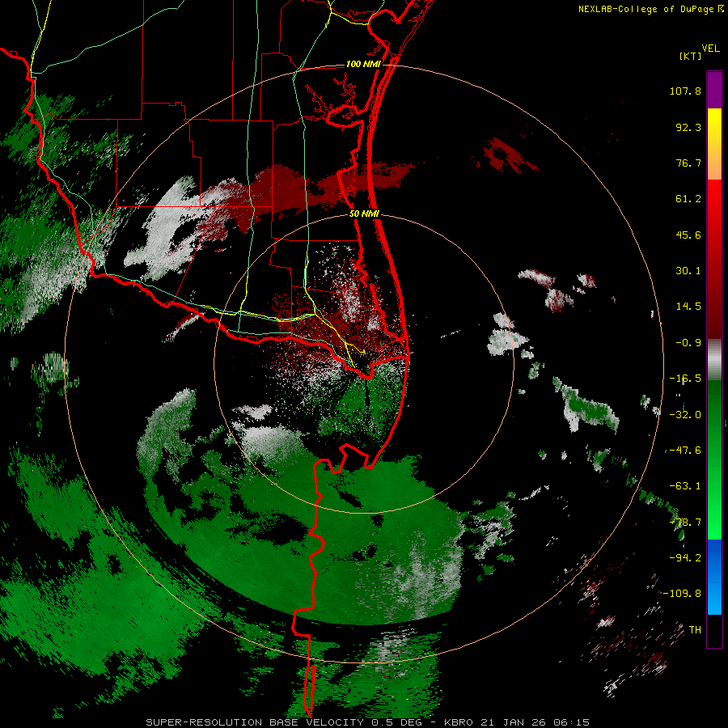This screenshot has width=728, height=728.
Task: Click the -0.9 velocity scale value
Action: pos(688,343)
